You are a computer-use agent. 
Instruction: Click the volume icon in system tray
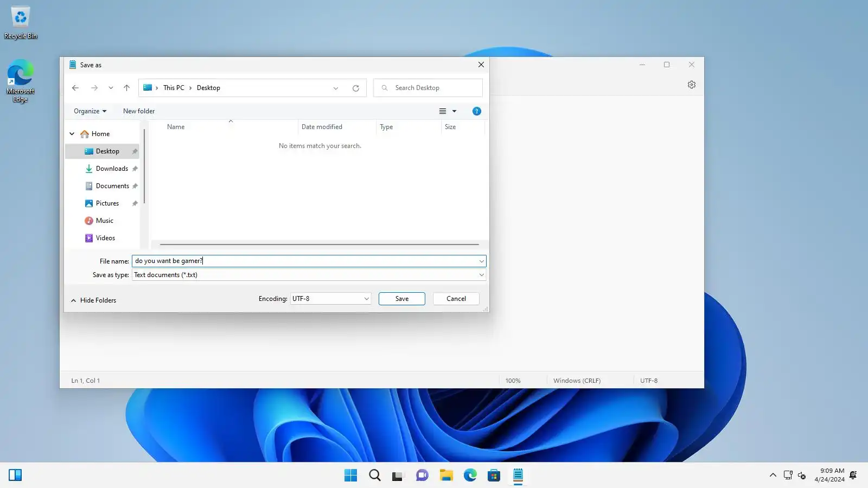pos(802,476)
